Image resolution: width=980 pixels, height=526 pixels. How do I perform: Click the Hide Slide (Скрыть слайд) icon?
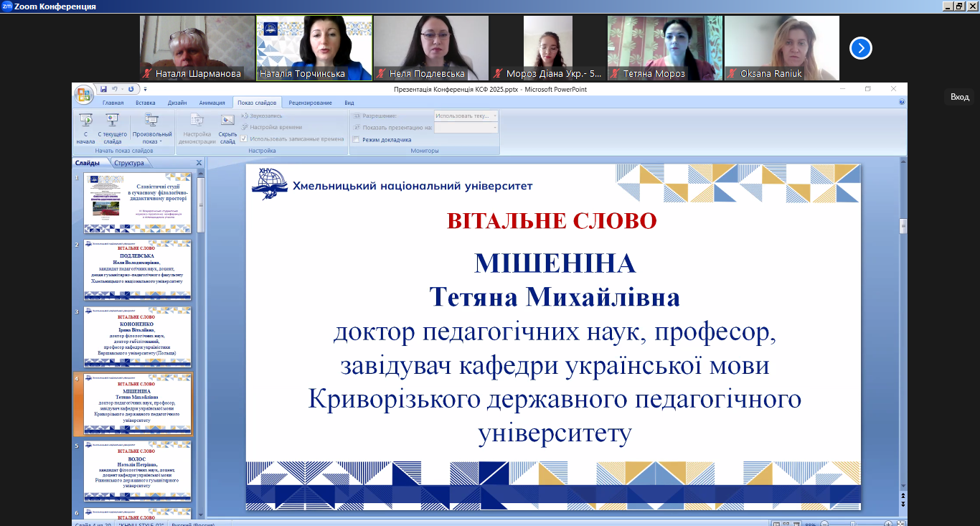tap(227, 128)
